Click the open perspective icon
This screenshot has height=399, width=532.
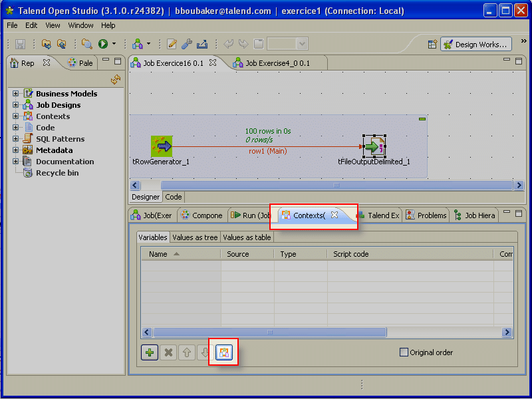[432, 45]
